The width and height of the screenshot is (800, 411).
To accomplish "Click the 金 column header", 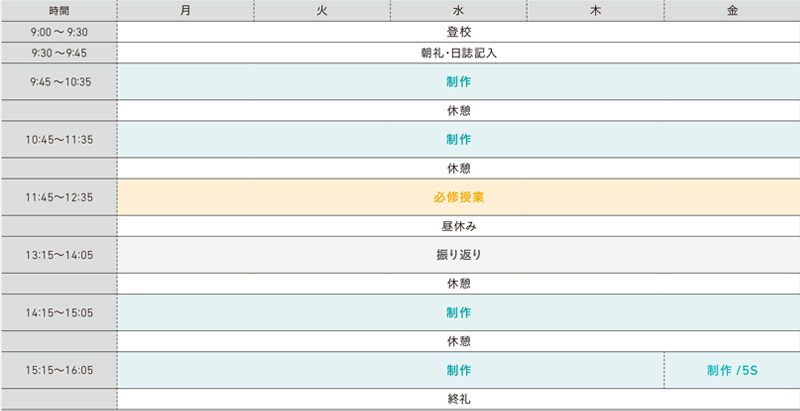I will pyautogui.click(x=732, y=11).
